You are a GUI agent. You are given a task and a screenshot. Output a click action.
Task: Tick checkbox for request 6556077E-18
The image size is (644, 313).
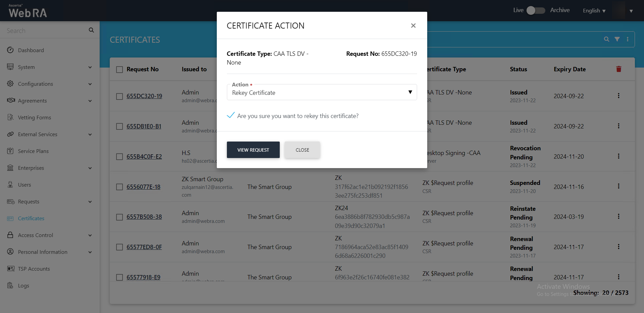(x=120, y=187)
